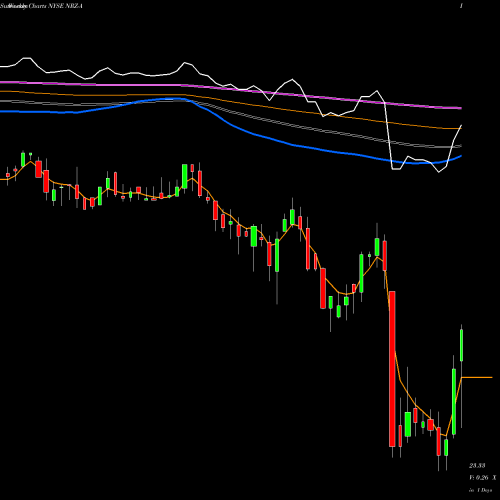Image resolution: width=500 pixels, height=500 pixels.
Task: Click the last green candle on chart
Action: (462, 345)
